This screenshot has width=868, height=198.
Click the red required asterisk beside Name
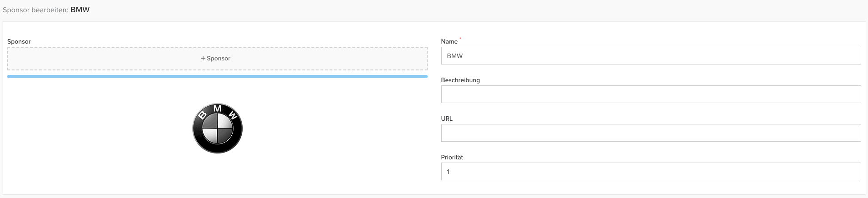(x=460, y=39)
